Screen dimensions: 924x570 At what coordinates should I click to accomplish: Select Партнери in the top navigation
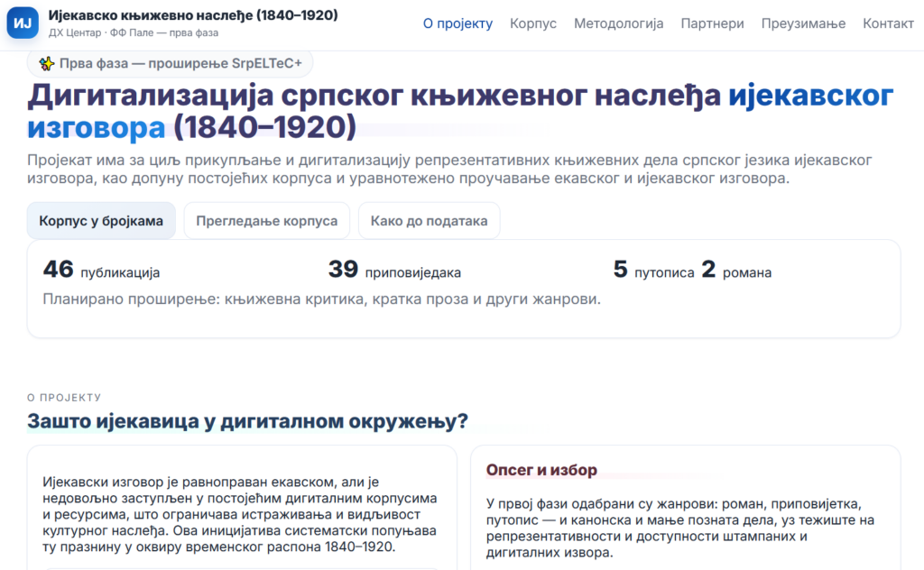[712, 23]
